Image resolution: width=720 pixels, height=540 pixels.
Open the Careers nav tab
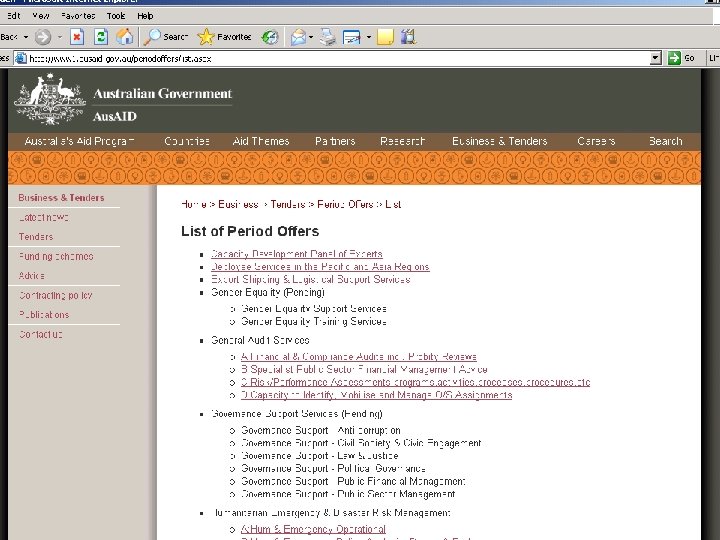pos(596,141)
